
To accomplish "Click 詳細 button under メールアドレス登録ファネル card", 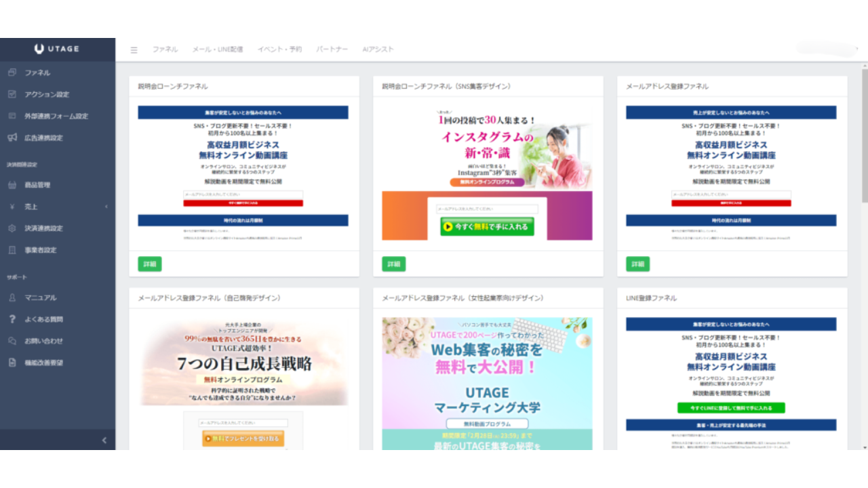I will [638, 264].
